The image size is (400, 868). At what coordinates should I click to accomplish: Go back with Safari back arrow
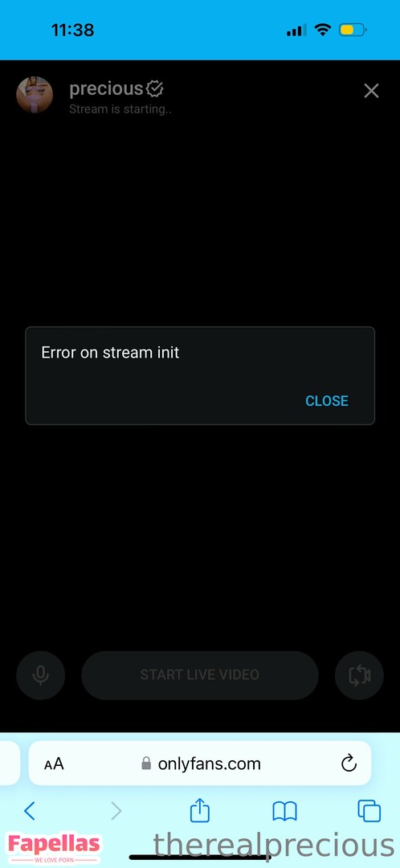coord(30,811)
